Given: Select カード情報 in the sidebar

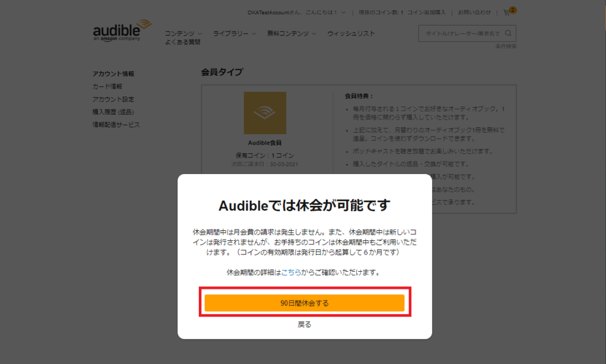Looking at the screenshot, I should point(107,86).
